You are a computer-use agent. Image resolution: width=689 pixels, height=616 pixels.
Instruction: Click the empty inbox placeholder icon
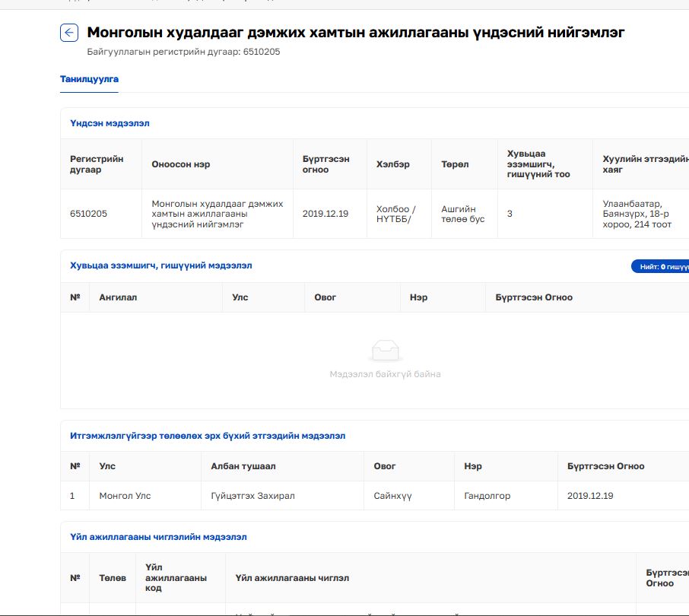pyautogui.click(x=385, y=350)
